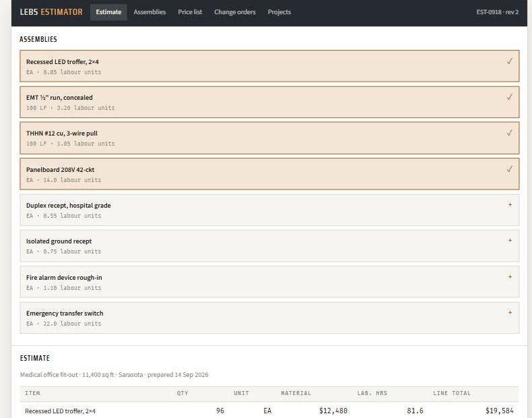Viewport: 532px width, 418px height.
Task: Click line total $19,584
Action: (x=500, y=411)
